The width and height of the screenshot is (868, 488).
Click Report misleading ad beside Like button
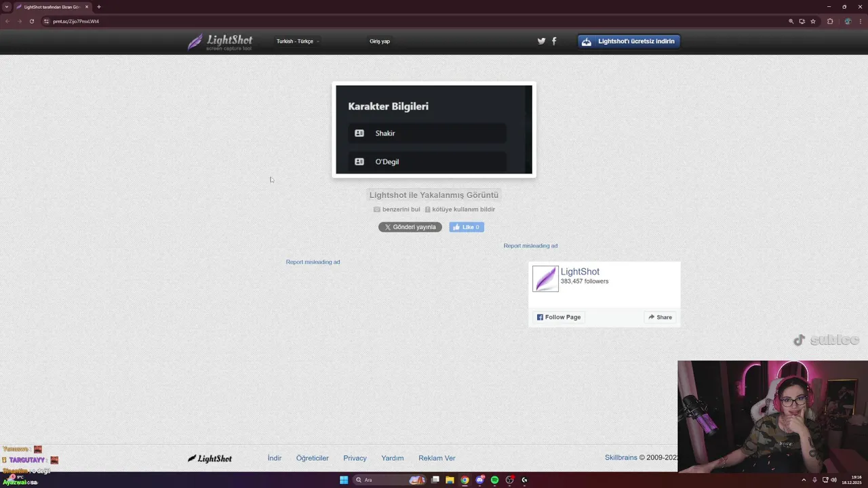[x=530, y=245]
